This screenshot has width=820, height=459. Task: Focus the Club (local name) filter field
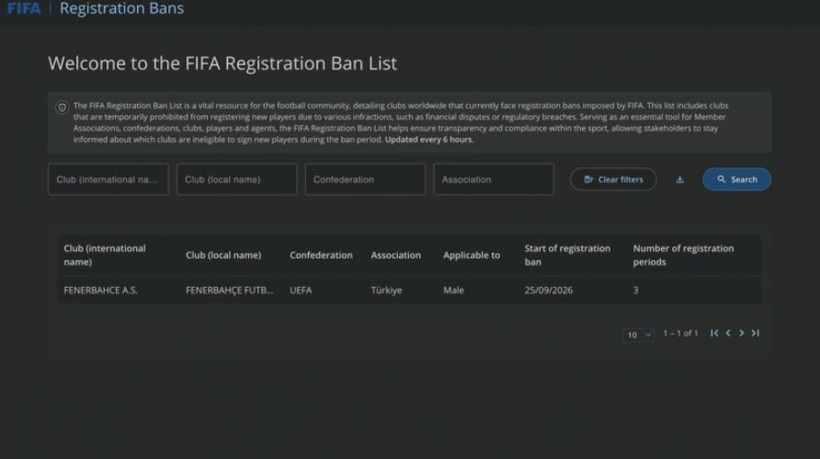coord(236,179)
